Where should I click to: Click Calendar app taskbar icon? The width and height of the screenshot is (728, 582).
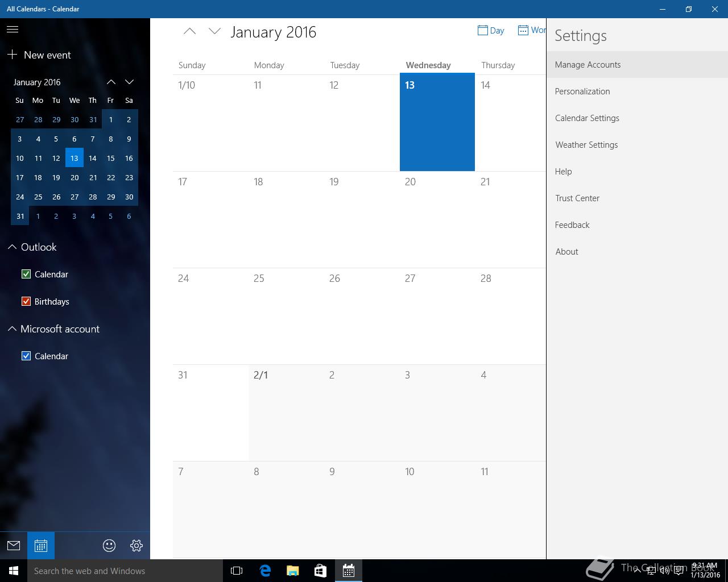pos(349,571)
